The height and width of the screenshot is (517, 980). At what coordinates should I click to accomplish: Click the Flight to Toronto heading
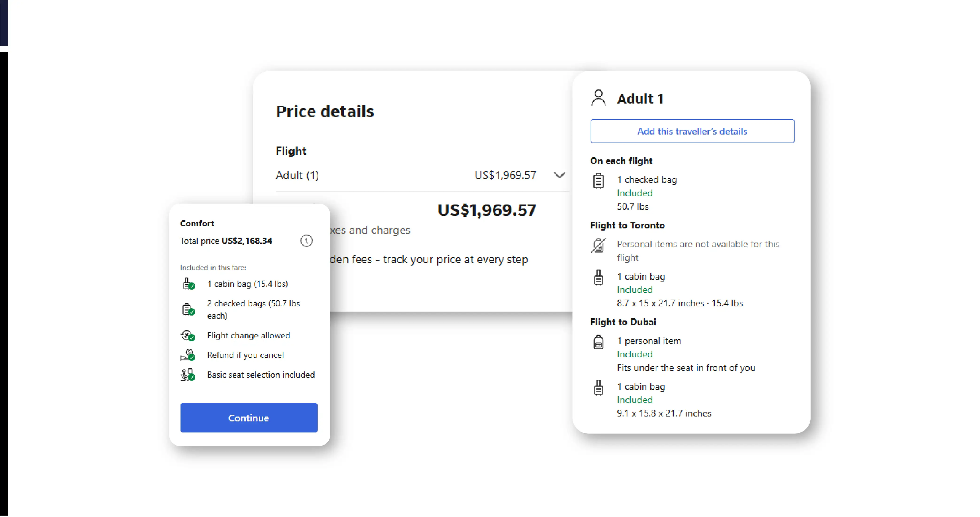point(627,225)
